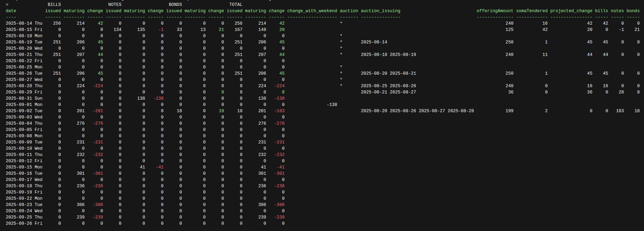Click the bonds issued value 33
Screen dimensions: 644x231
[x=179, y=30]
